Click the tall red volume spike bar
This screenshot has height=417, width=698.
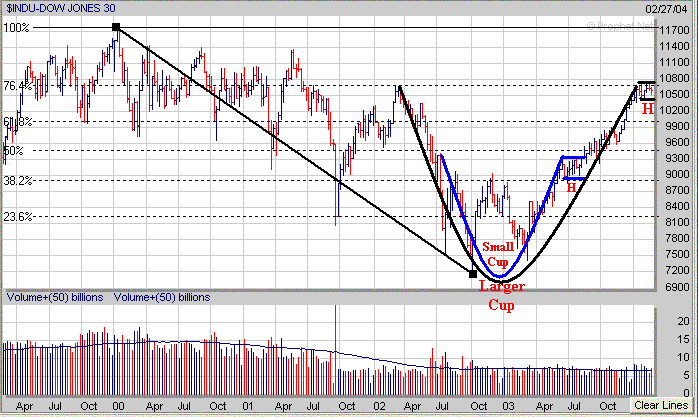335,350
